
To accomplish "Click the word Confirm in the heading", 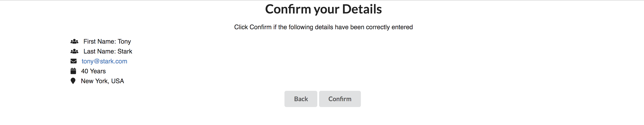I will pos(288,9).
